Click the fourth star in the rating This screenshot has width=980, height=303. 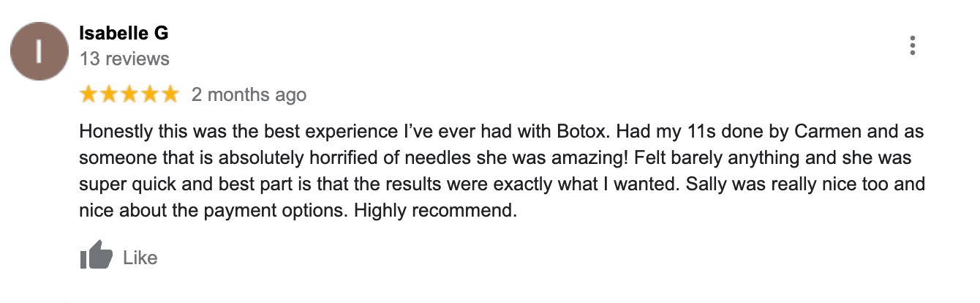tap(149, 94)
